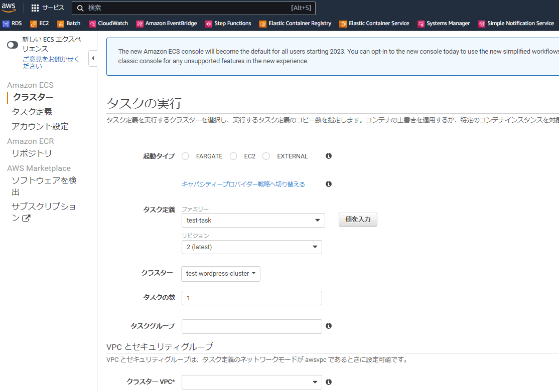The width and height of the screenshot is (559, 392).
Task: Open Elastic Container Service bookmark icon
Action: pos(343,24)
